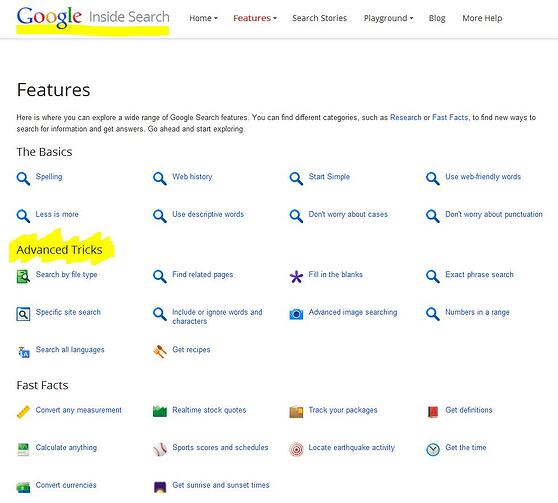Open the Advanced image searching link
This screenshot has height=503, width=558.
point(353,312)
